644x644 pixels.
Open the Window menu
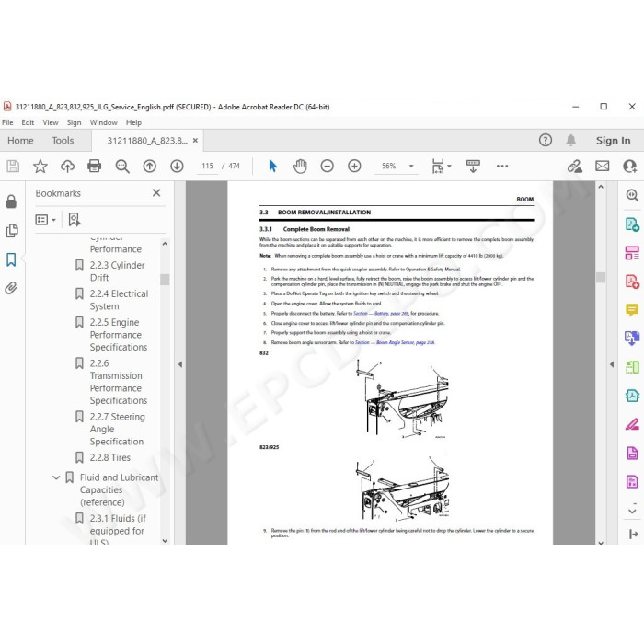click(x=103, y=122)
